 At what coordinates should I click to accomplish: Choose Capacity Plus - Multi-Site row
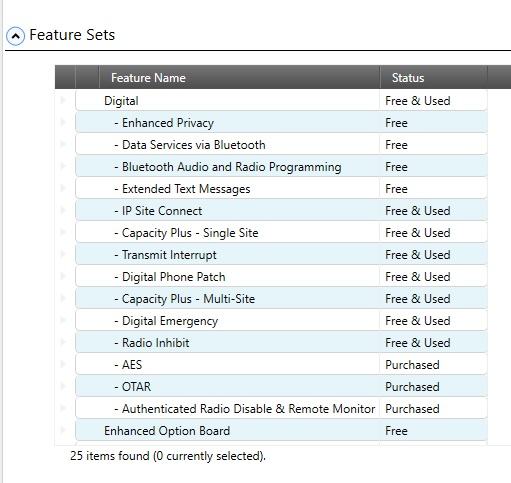[x=282, y=298]
